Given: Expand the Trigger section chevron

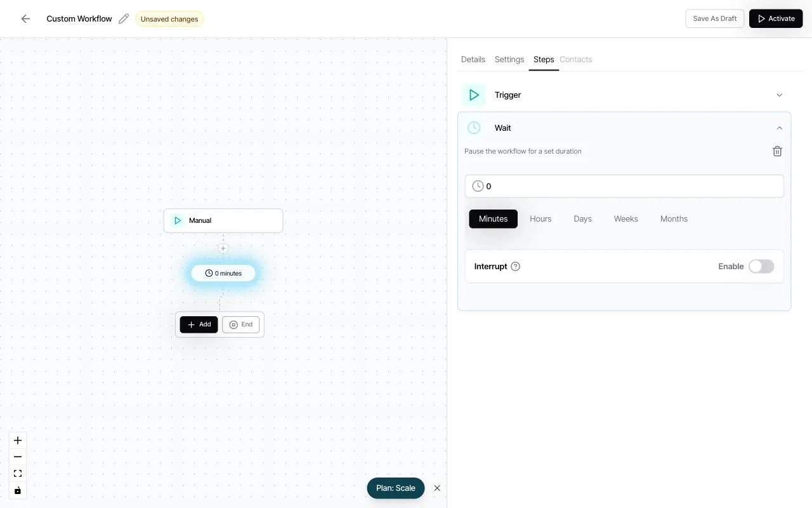Looking at the screenshot, I should point(780,95).
